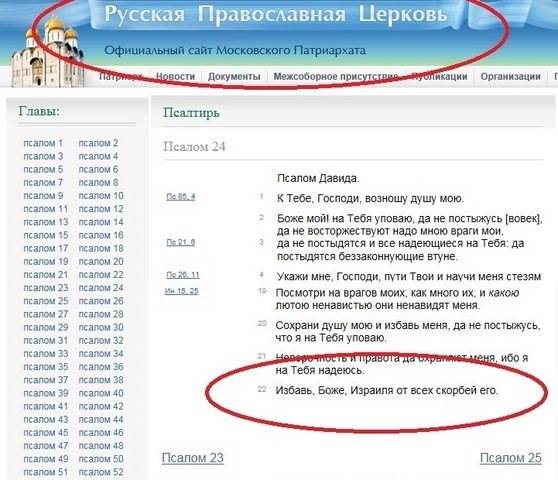Open псалом 35 in chapter list

[x=46, y=367]
